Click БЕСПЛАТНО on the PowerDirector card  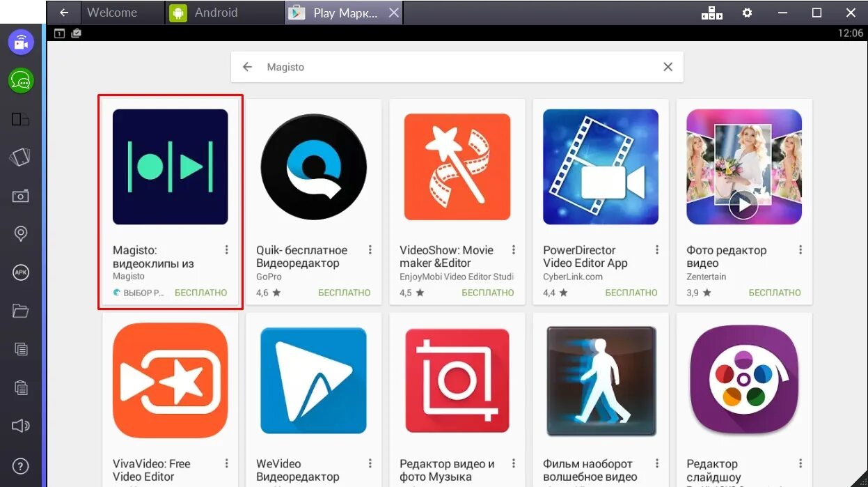click(631, 293)
